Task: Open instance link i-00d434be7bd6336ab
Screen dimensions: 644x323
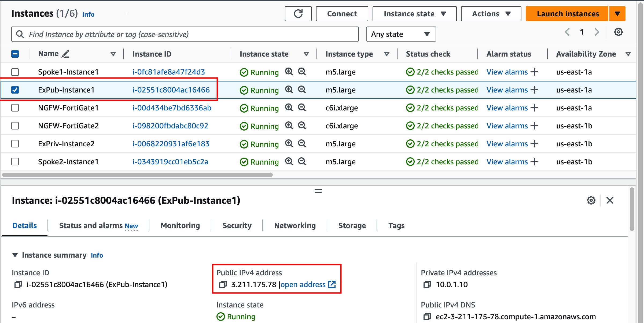Action: pos(172,108)
